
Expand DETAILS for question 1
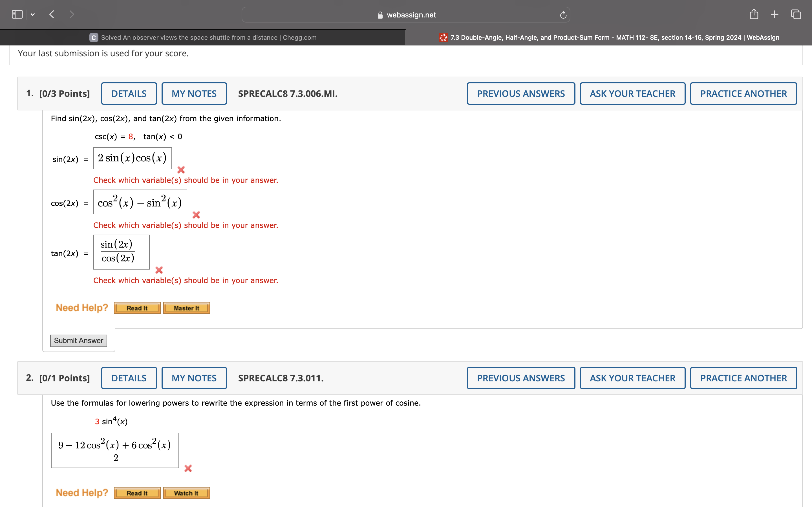click(129, 94)
